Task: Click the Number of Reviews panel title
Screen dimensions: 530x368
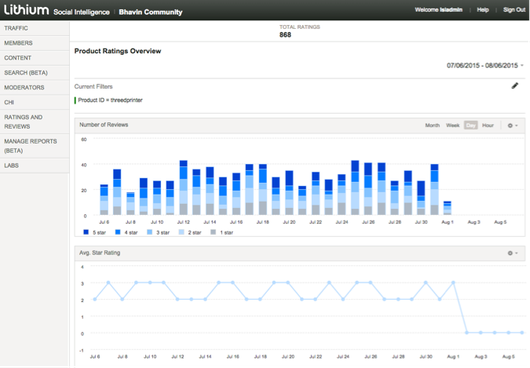Action: [x=104, y=125]
